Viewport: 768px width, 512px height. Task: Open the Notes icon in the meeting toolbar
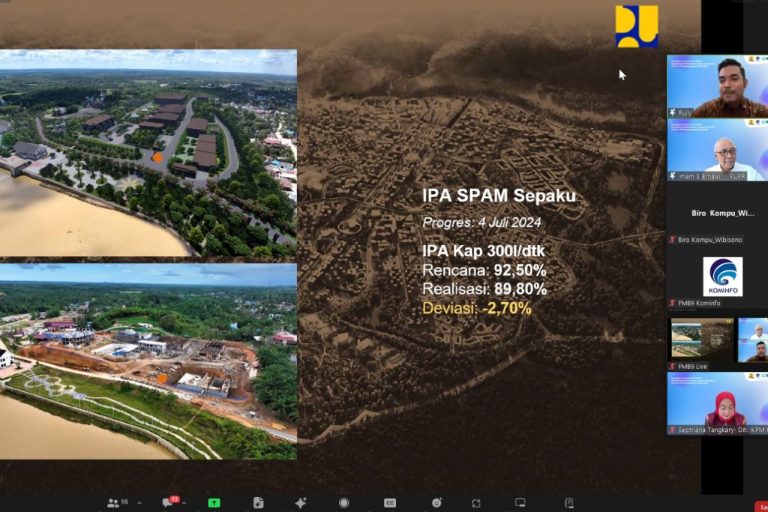[569, 502]
